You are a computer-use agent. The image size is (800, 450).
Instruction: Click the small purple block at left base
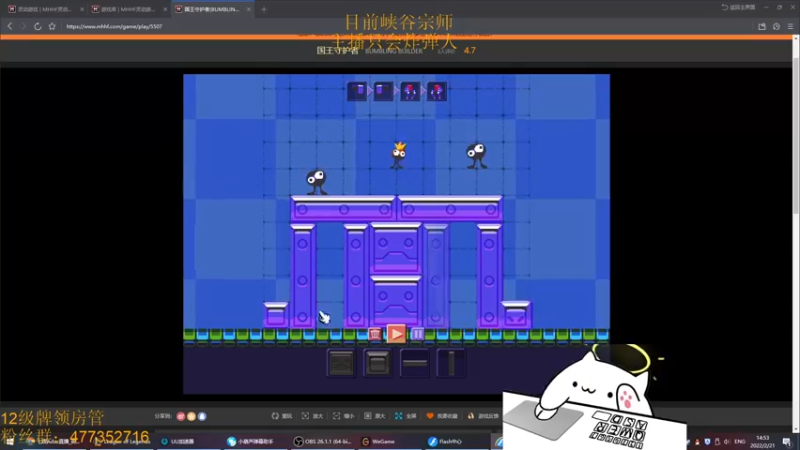click(x=276, y=314)
